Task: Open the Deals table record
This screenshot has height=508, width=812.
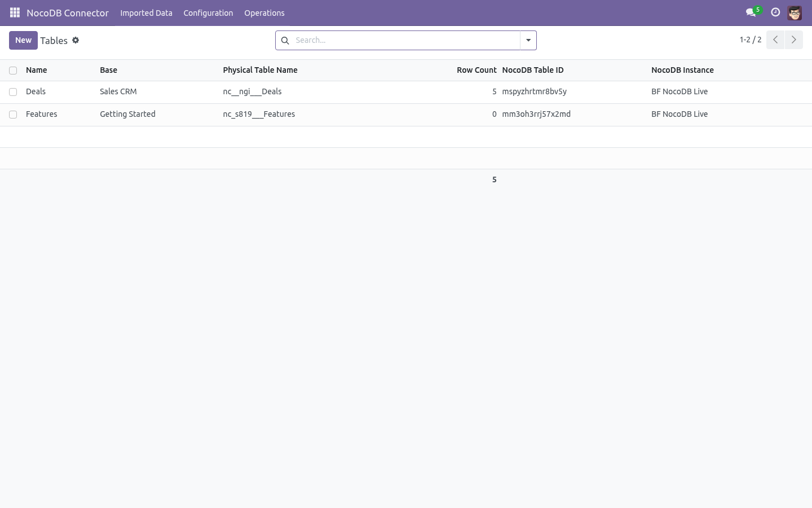Action: [36, 91]
